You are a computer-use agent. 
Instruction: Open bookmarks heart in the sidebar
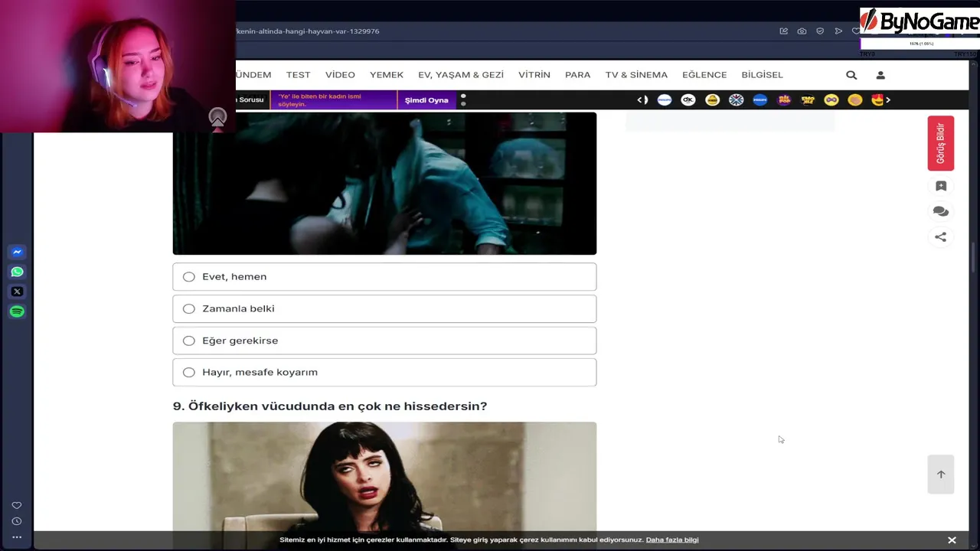17,505
